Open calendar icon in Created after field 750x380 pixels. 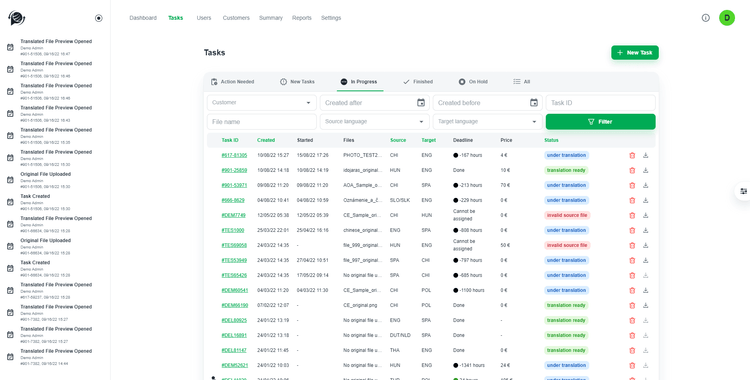[x=421, y=102]
